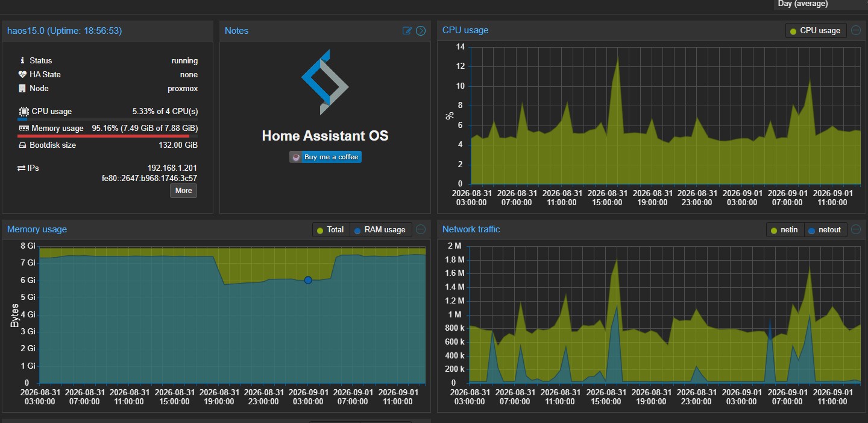This screenshot has width=868, height=423.
Task: Click the 14 tick label on CPU chart
Action: point(460,47)
